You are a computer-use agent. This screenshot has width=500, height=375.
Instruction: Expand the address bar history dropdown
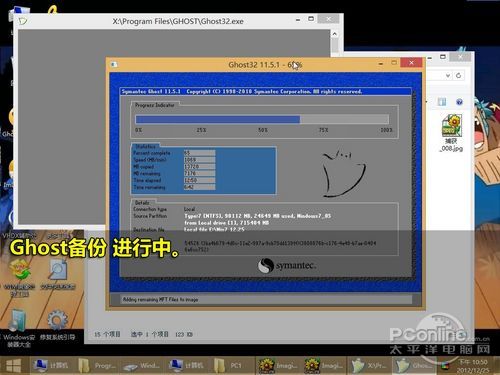tap(448, 75)
